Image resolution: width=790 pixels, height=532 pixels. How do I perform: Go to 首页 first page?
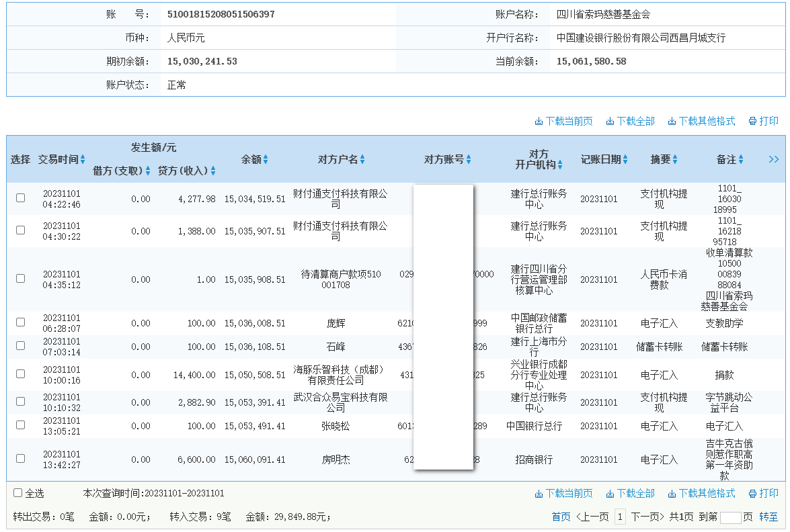click(561, 517)
